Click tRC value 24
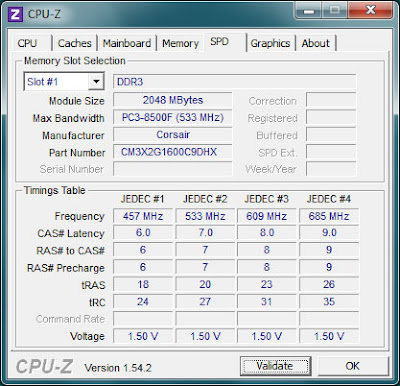 pos(143,302)
